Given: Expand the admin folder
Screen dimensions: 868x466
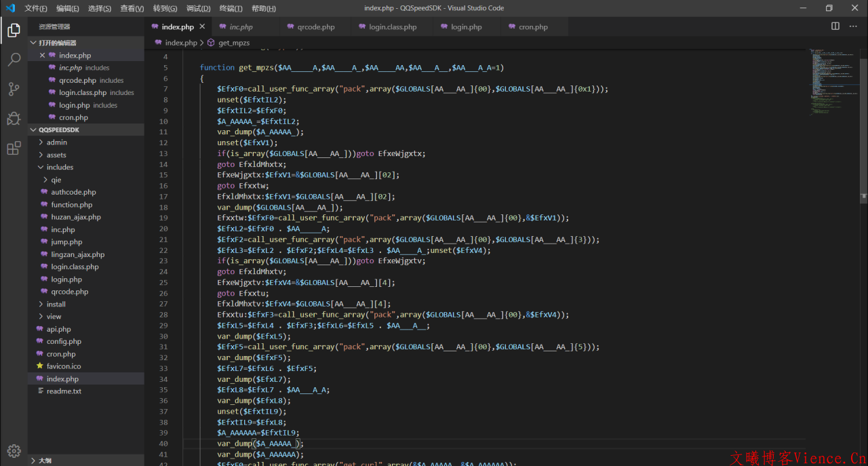Looking at the screenshot, I should pos(56,142).
